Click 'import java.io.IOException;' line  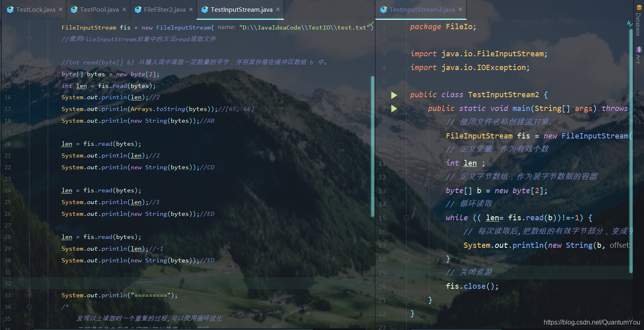pos(470,68)
